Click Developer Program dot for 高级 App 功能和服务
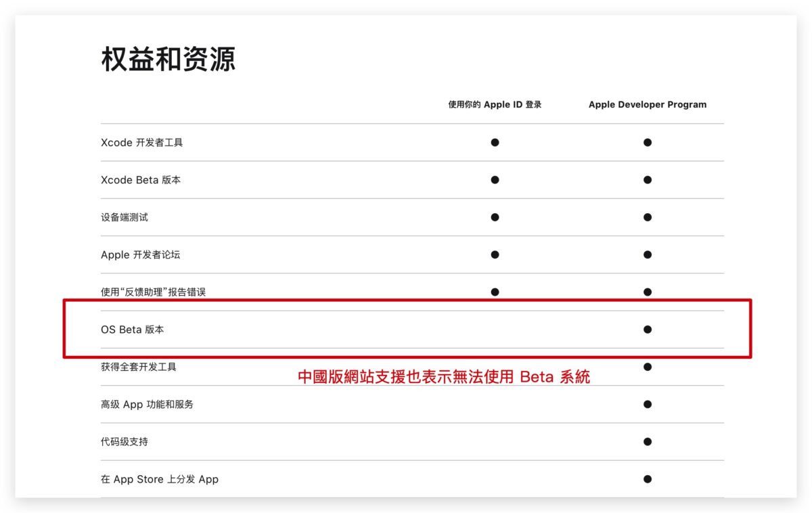The height and width of the screenshot is (513, 812). [648, 405]
